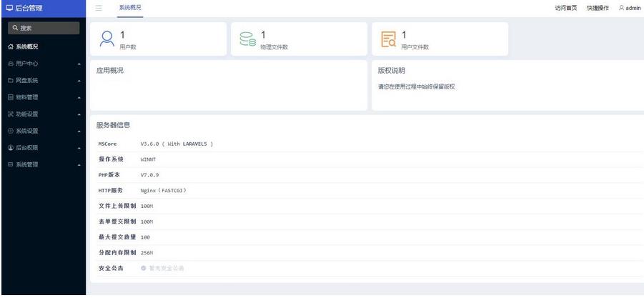The height and width of the screenshot is (298, 644).
Task: Click the 256M memory limit value
Action: (x=147, y=253)
